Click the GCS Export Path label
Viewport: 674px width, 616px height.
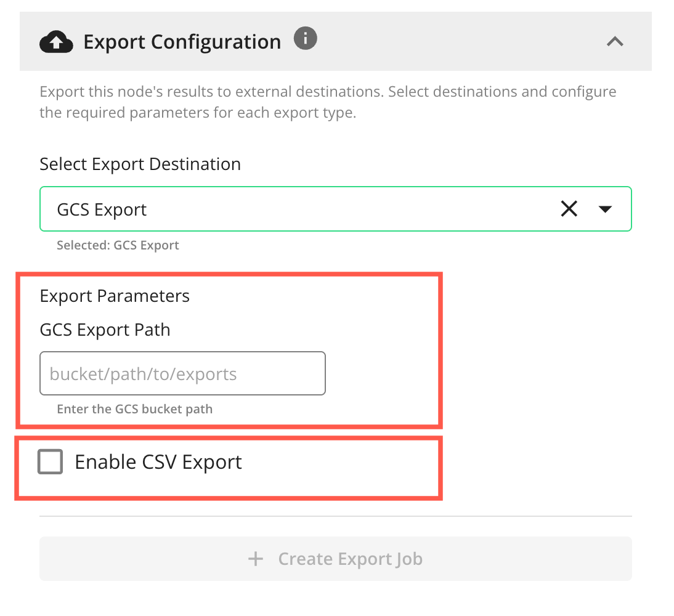pos(105,330)
